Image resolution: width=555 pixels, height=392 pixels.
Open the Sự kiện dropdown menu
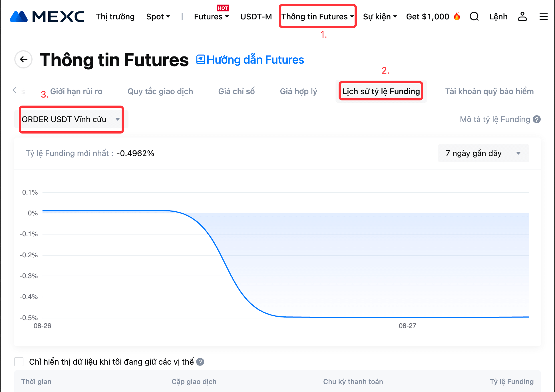pos(380,17)
